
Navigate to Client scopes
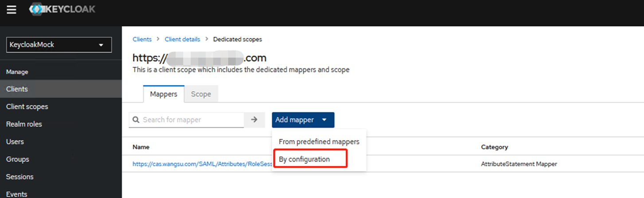coord(27,107)
